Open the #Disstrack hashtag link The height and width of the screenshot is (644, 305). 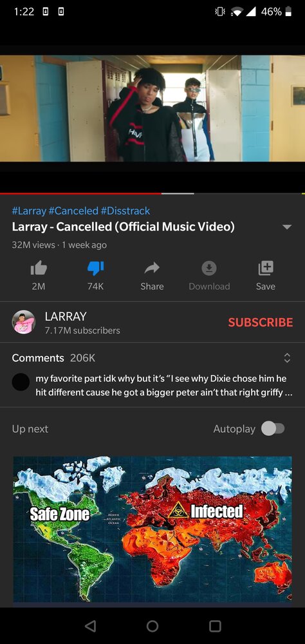point(125,211)
